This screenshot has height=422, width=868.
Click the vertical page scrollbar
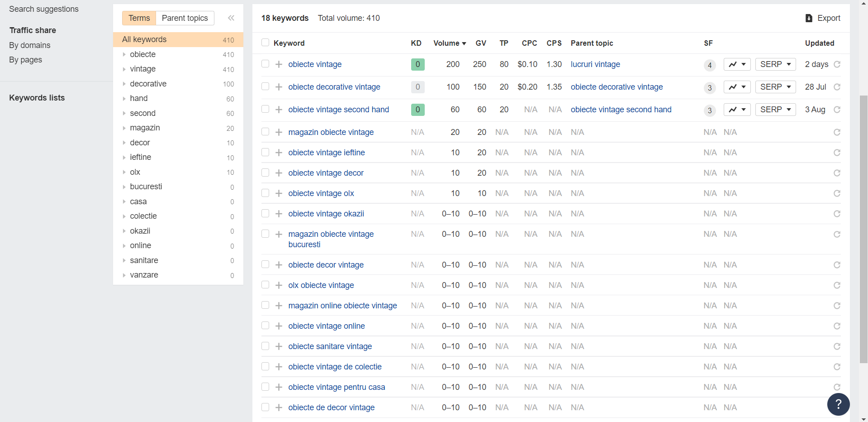[863, 226]
